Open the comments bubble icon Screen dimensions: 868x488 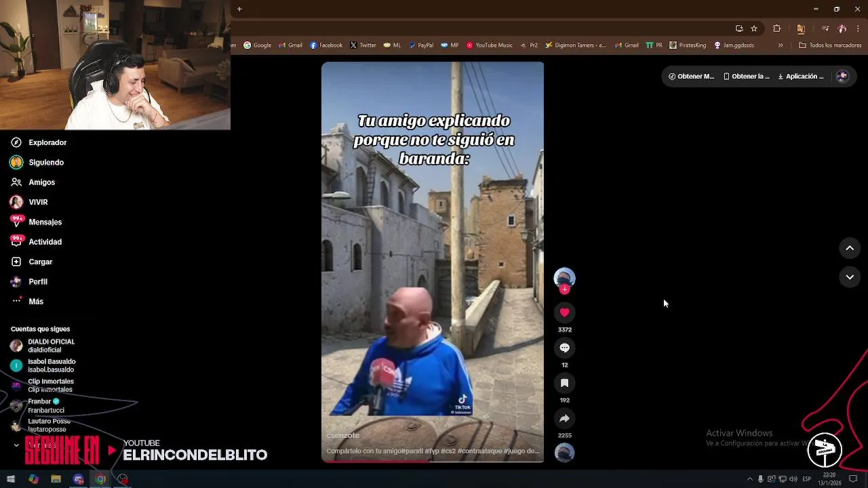tap(564, 348)
